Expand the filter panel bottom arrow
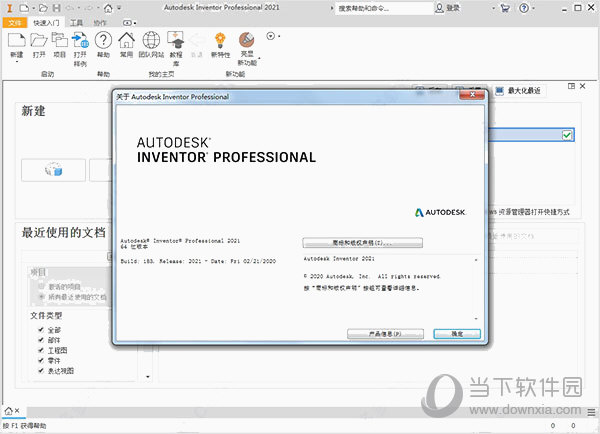This screenshot has width=600, height=434. pos(148,377)
